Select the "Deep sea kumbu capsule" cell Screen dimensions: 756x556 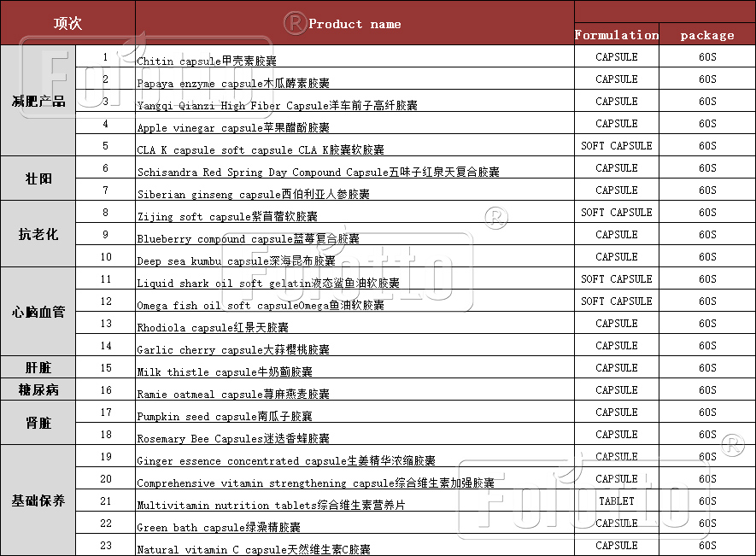(355, 256)
